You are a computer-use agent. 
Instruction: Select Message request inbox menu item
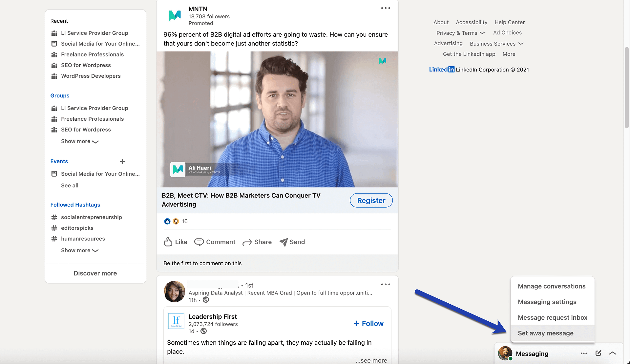coord(552,318)
